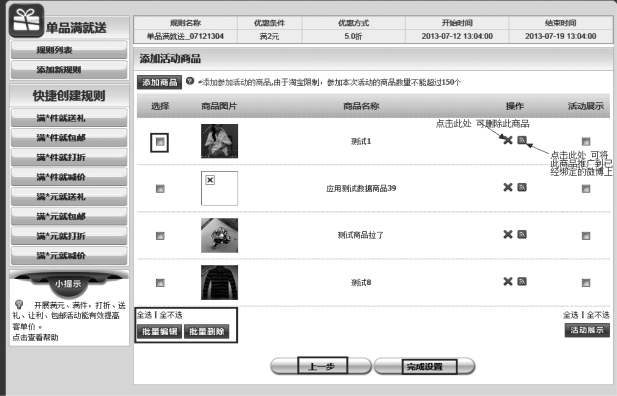
Task: Click right 全不选 link above 活动展示 button
Action: (598, 315)
